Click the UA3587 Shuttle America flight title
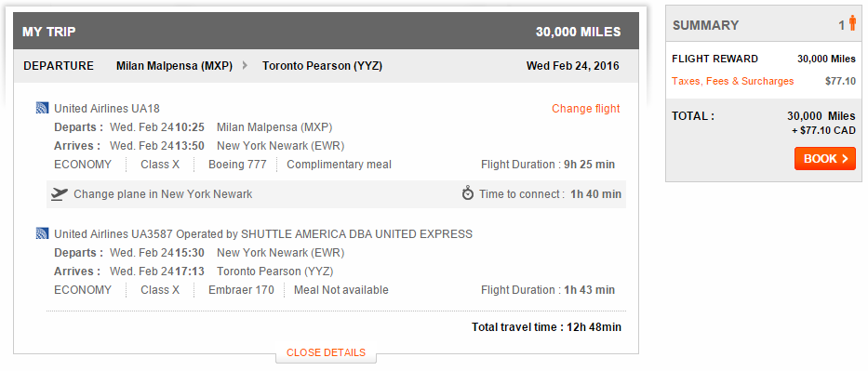Viewport: 868px width, 371px height. click(x=263, y=234)
